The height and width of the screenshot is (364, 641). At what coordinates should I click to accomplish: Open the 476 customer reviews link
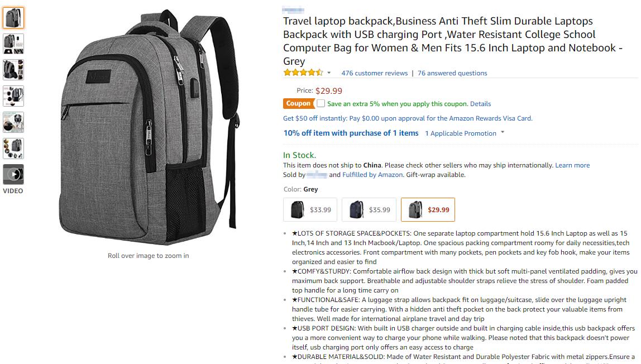tap(375, 73)
